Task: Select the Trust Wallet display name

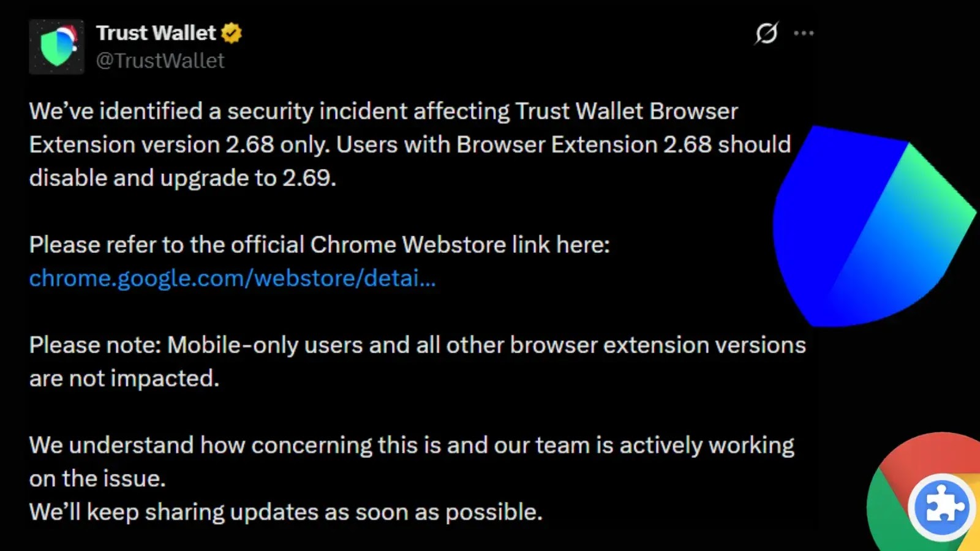Action: (x=157, y=33)
